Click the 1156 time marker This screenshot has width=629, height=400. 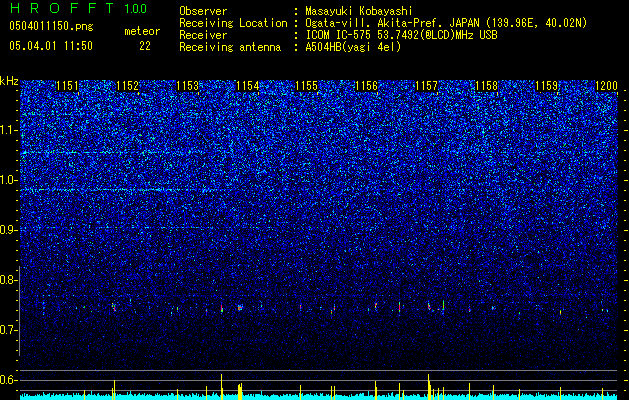click(367, 86)
